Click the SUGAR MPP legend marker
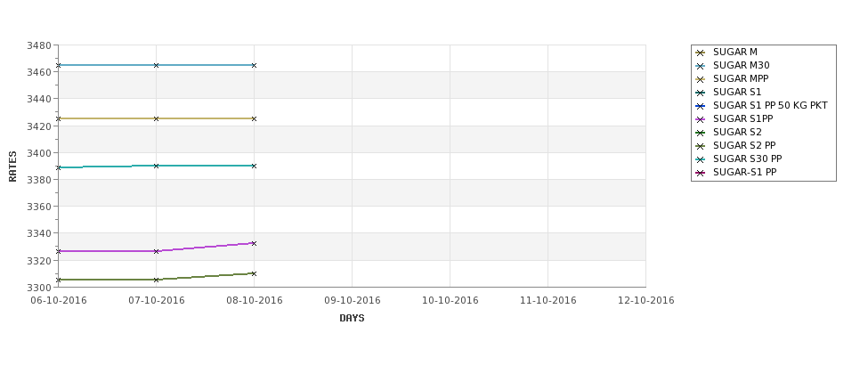The image size is (868, 382). pyautogui.click(x=701, y=79)
